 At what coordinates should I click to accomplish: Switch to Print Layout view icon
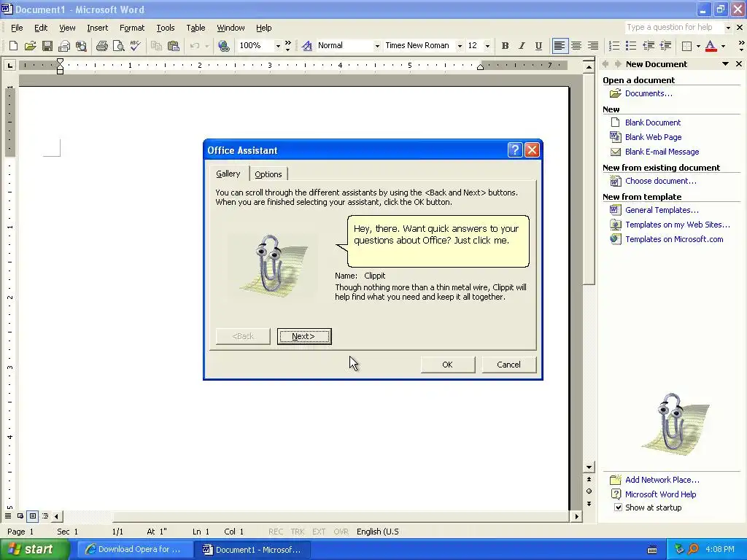[x=32, y=516]
